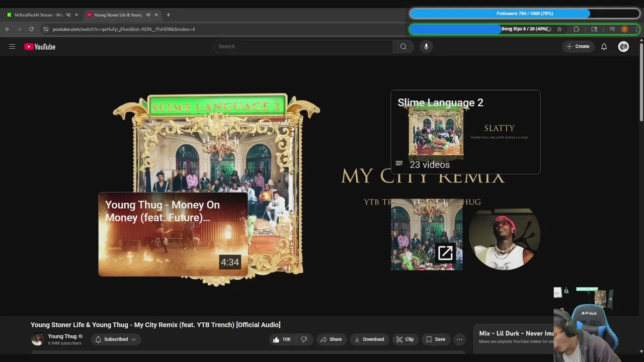Open YouTube notifications bell
Image resolution: width=644 pixels, height=362 pixels.
tap(604, 46)
